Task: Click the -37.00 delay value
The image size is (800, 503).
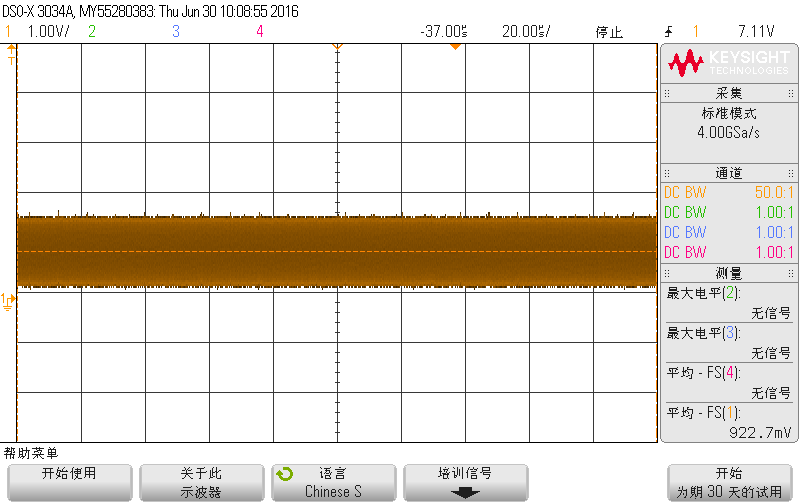Action: click(x=444, y=32)
